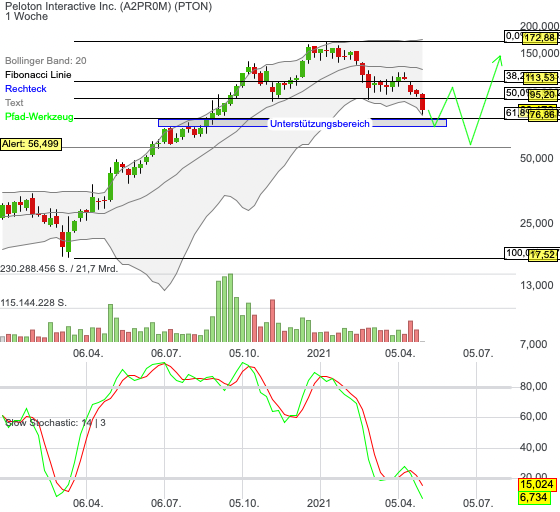Select the '1 Woche' timeframe label
Viewport: 560px width, 512px height.
(x=27, y=16)
